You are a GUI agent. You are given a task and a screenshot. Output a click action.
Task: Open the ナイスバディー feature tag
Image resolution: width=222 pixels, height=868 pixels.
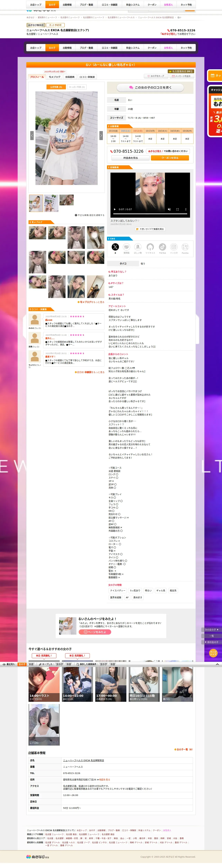[118, 591]
